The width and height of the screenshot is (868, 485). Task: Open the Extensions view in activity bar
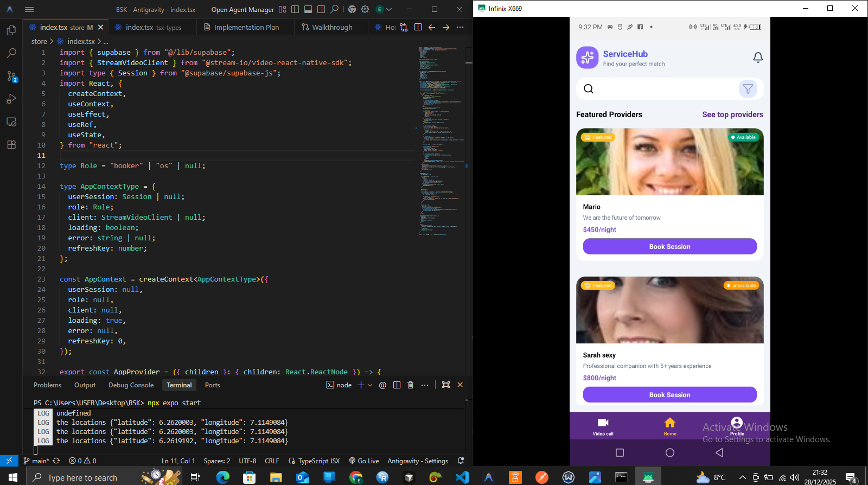(11, 145)
